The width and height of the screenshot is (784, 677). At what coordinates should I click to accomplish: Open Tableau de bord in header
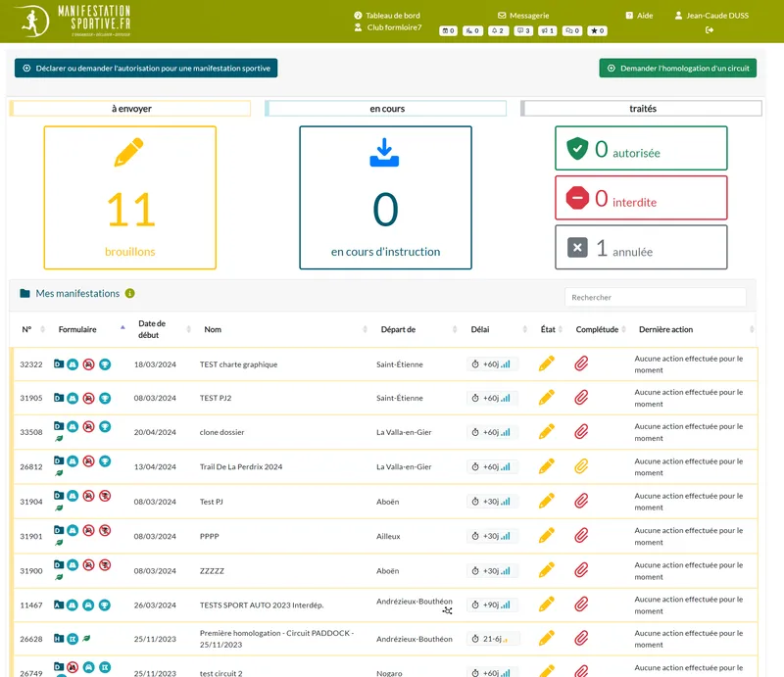click(387, 16)
